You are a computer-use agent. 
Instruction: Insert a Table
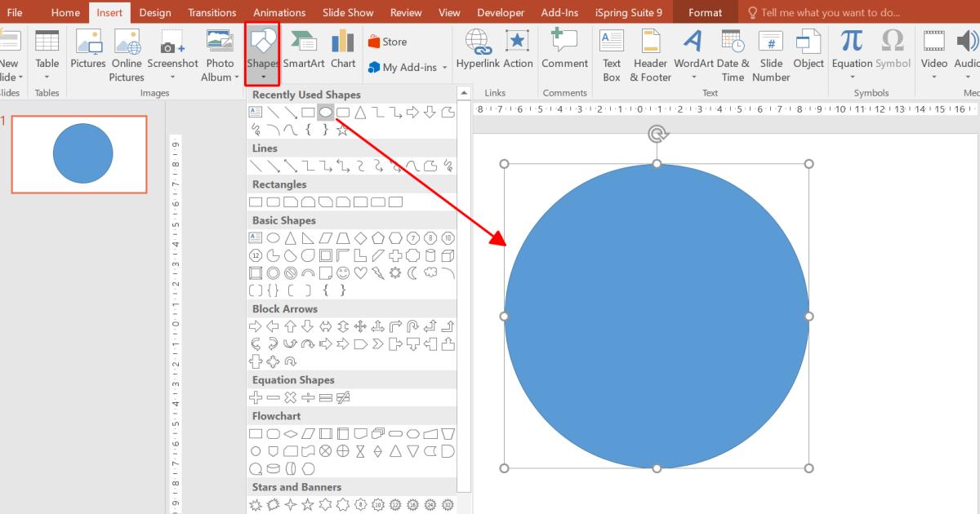(47, 53)
